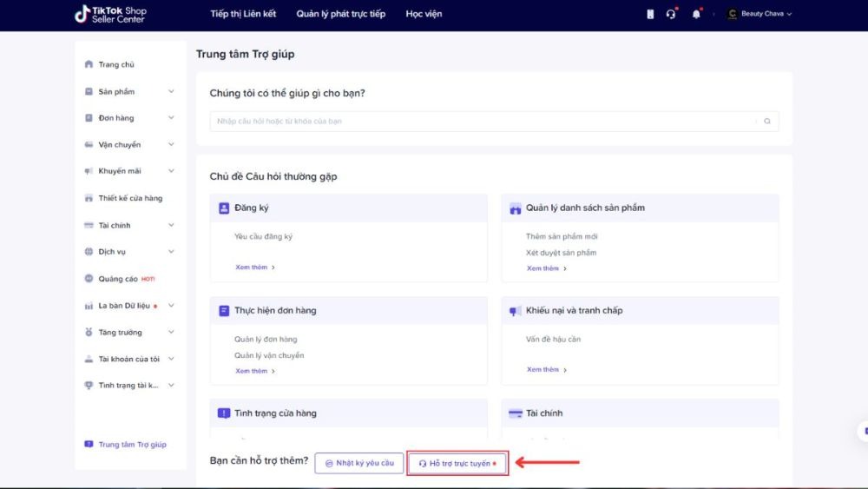This screenshot has width=868, height=489.
Task: Open Tiếp thị Liên kết menu
Action: (x=243, y=14)
